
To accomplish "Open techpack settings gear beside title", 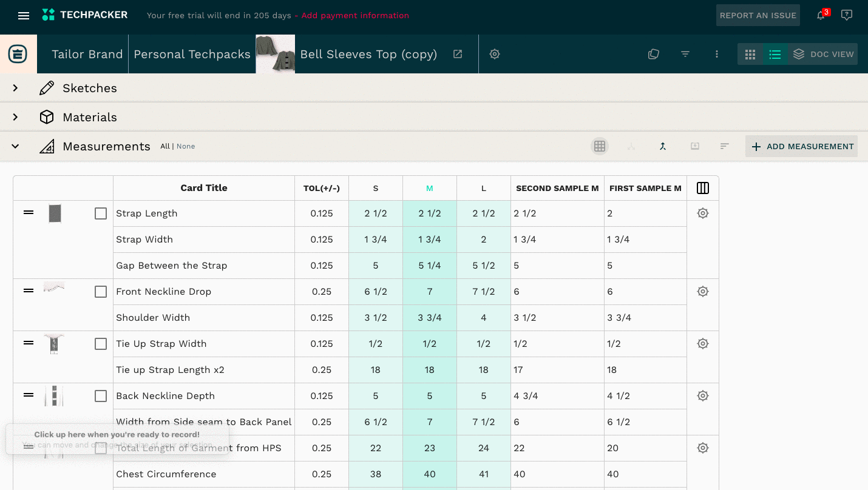I will point(495,54).
